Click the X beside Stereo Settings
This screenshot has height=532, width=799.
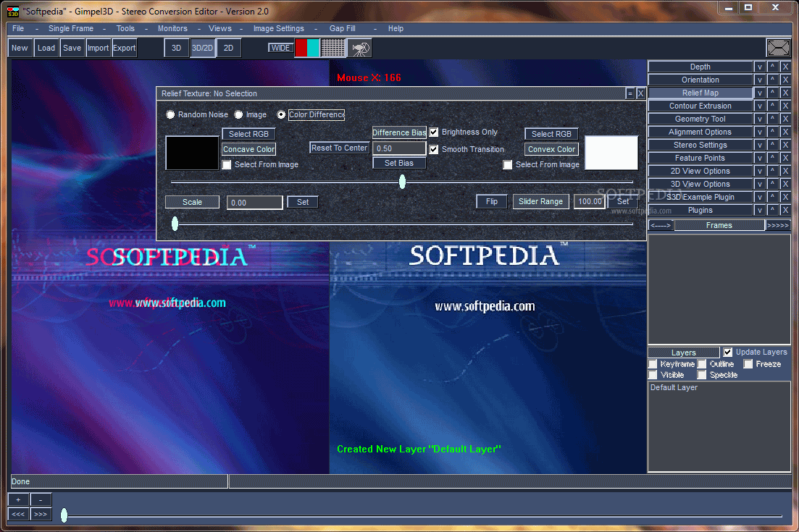pos(785,145)
